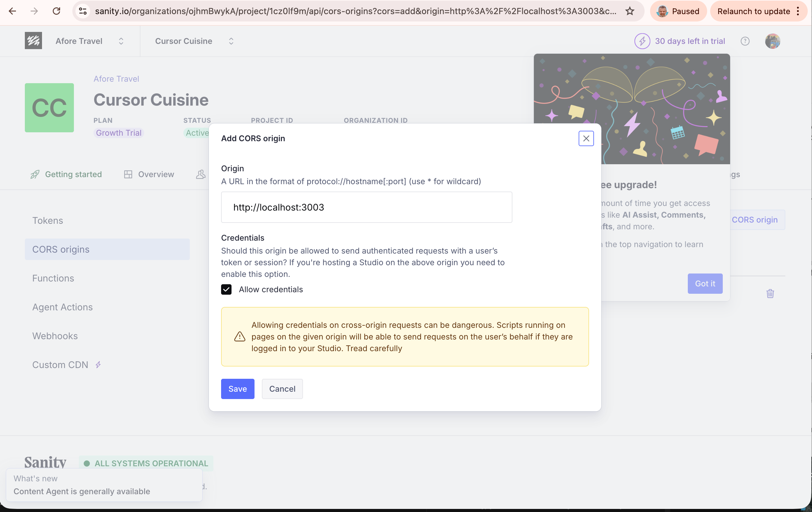
Task: Expand the Afore Travel organization switcher
Action: (121, 41)
